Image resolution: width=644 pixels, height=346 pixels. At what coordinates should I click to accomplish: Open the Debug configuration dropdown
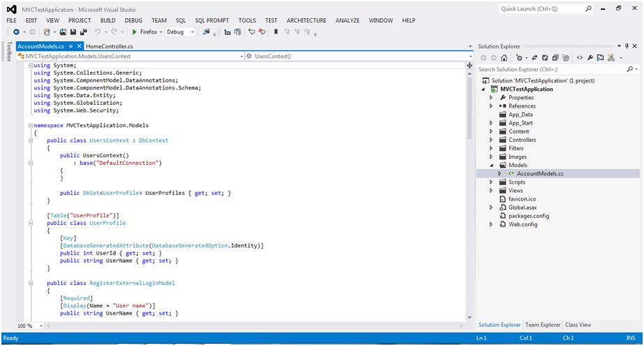coord(193,32)
